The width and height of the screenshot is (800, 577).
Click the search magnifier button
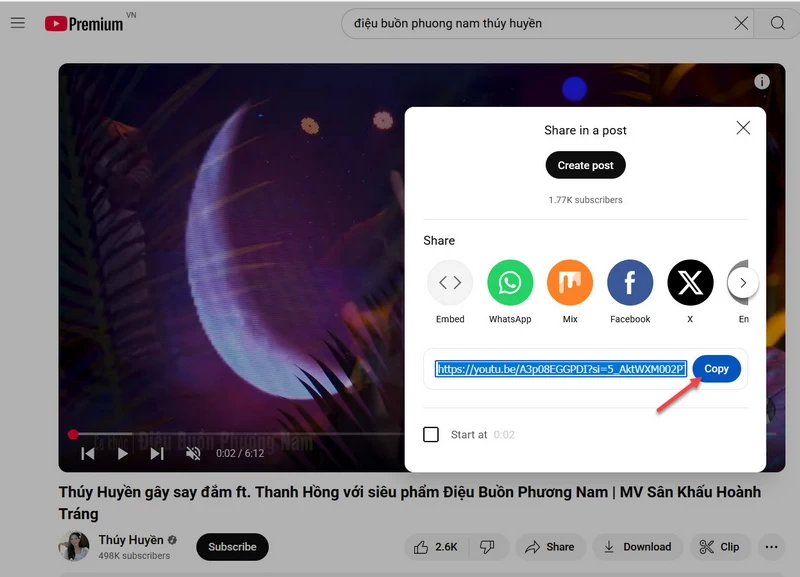coord(777,23)
